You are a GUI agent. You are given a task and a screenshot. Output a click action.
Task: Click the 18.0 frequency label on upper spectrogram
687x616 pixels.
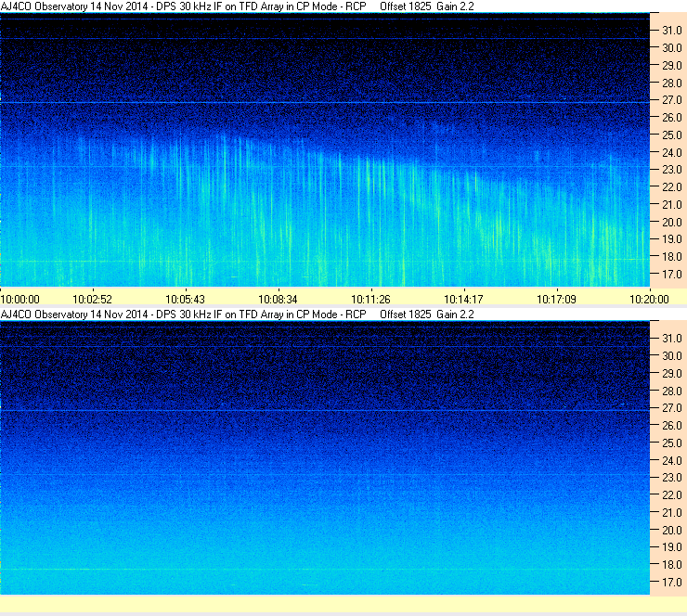coord(672,257)
